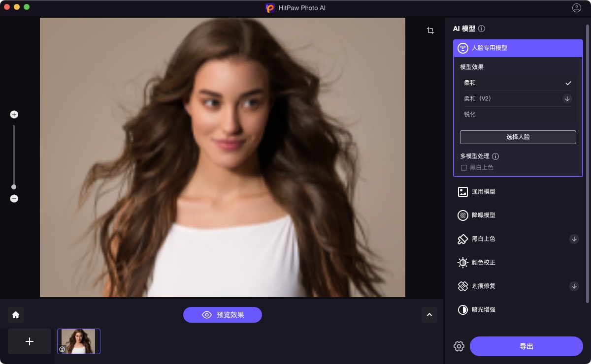Click the main portrait preview image

[223, 157]
